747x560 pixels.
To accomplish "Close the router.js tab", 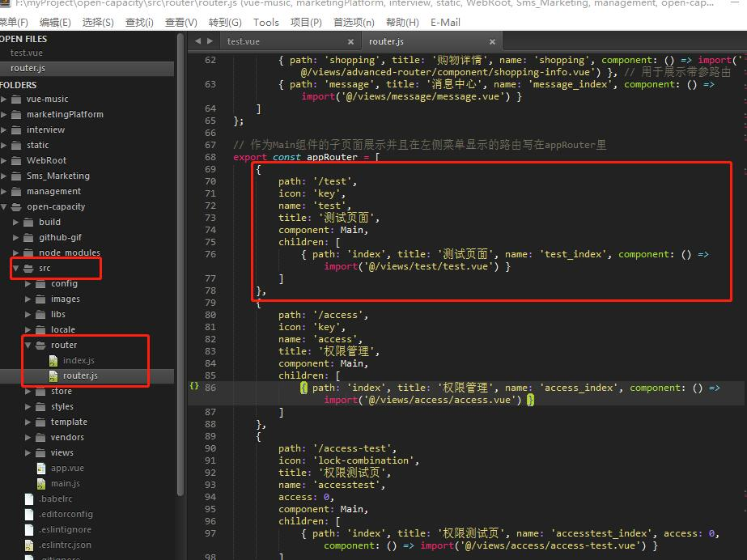I will click(492, 42).
